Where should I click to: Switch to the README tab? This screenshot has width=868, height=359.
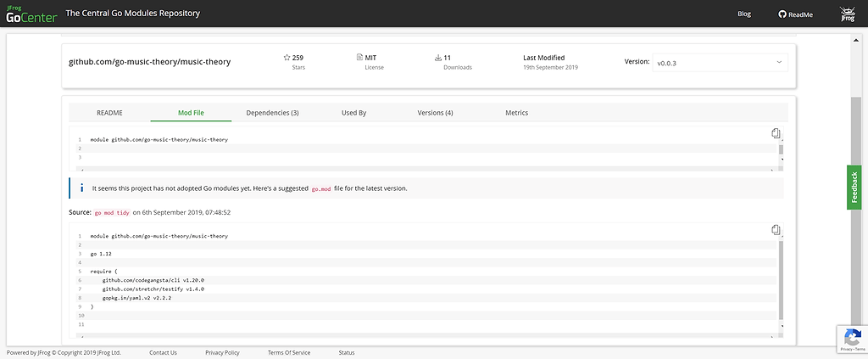[x=109, y=113]
